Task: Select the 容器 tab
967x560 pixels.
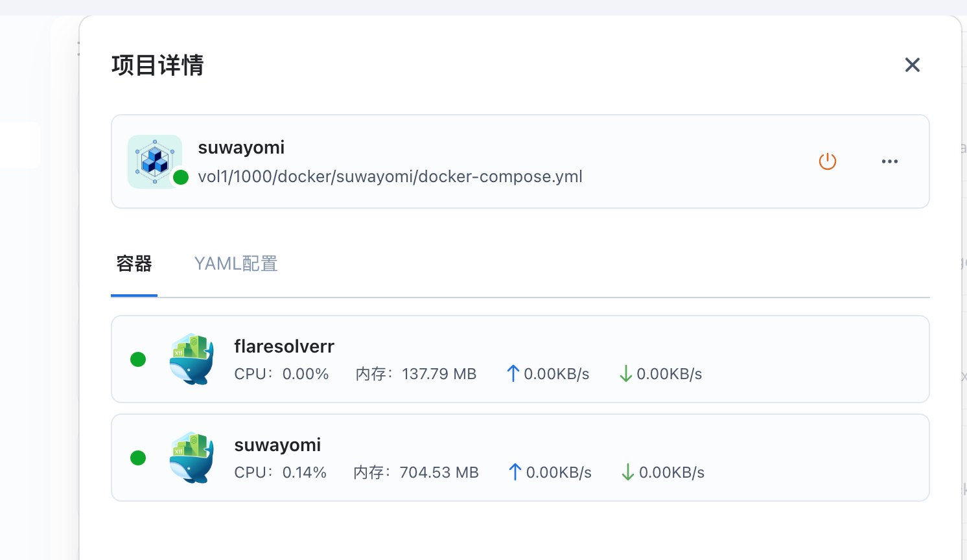Action: pos(134,264)
